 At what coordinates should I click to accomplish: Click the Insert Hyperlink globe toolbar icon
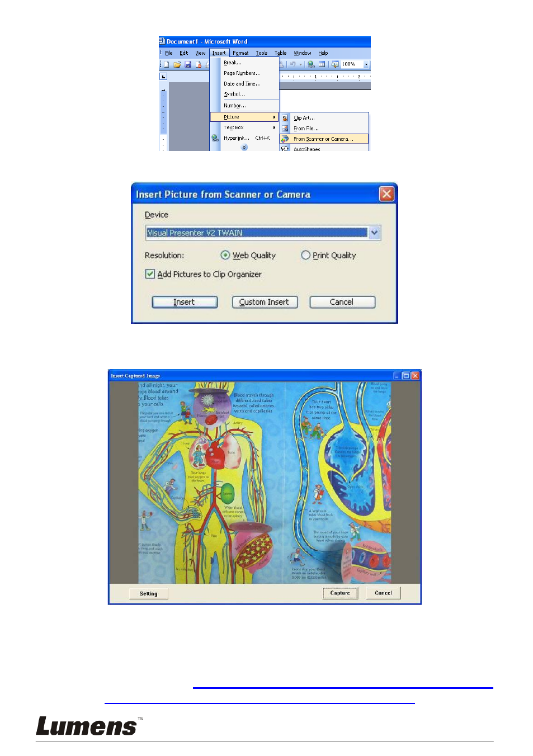click(x=311, y=64)
